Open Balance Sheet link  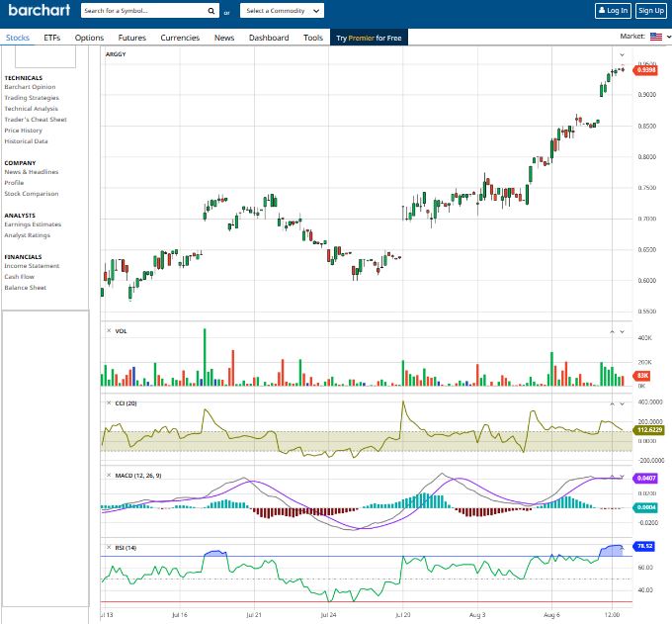[25, 288]
